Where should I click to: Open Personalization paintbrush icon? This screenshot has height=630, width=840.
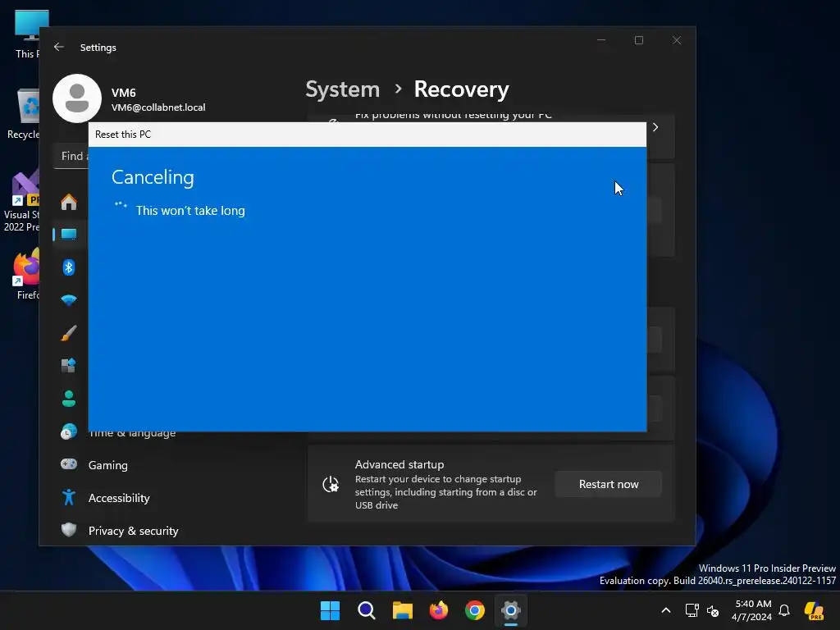coord(69,333)
